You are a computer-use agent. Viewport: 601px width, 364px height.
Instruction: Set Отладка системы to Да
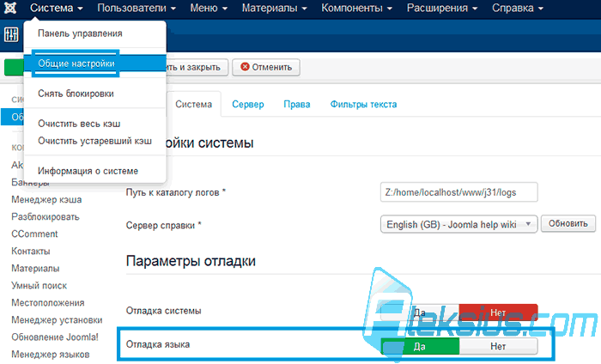point(420,312)
